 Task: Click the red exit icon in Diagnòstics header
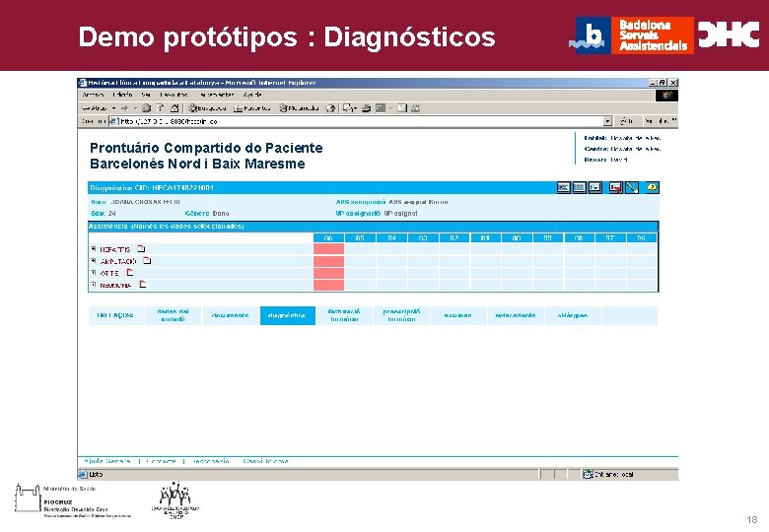(615, 187)
